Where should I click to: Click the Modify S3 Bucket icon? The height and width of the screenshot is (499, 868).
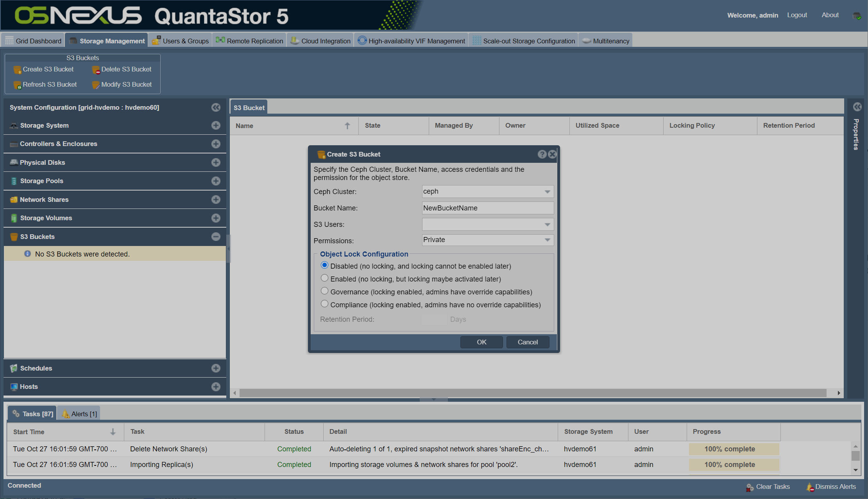tap(96, 85)
